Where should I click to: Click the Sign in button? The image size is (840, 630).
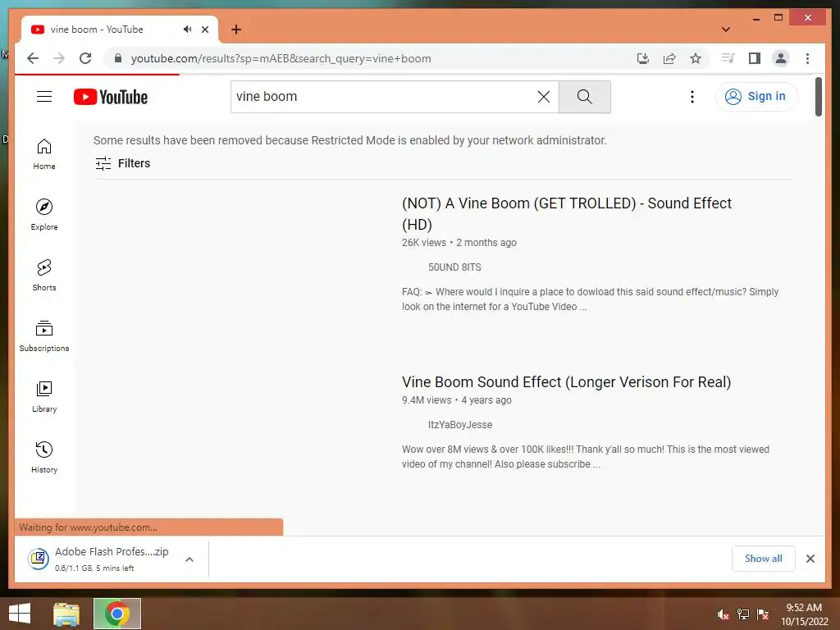tap(756, 97)
